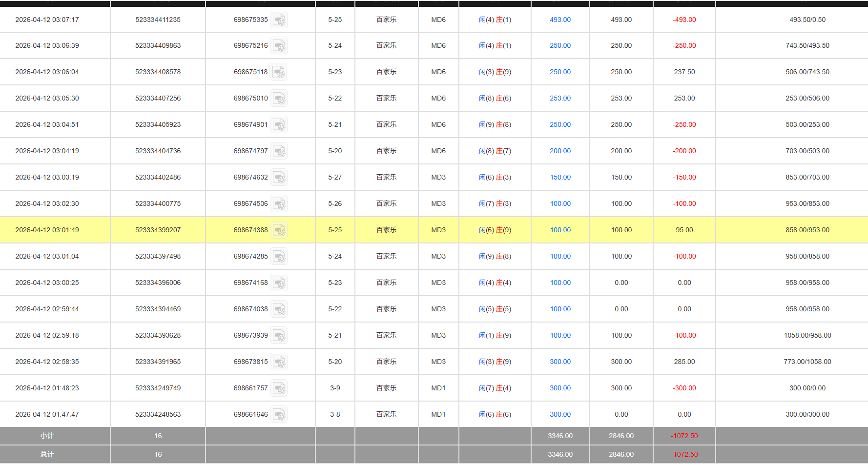The height and width of the screenshot is (465, 868).
Task: Open video icon beside round 698674901
Action: click(x=279, y=125)
